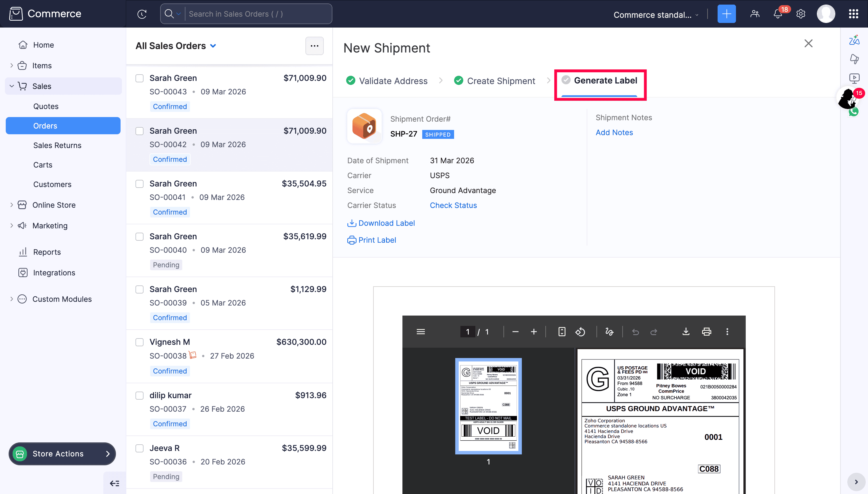868x494 pixels.
Task: Open the apps grid launcher
Action: [x=853, y=14]
